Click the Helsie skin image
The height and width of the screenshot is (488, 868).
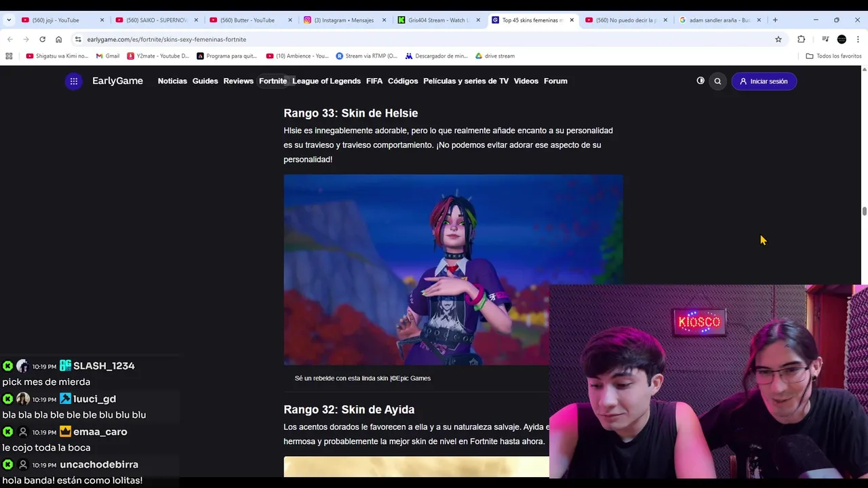(x=453, y=270)
